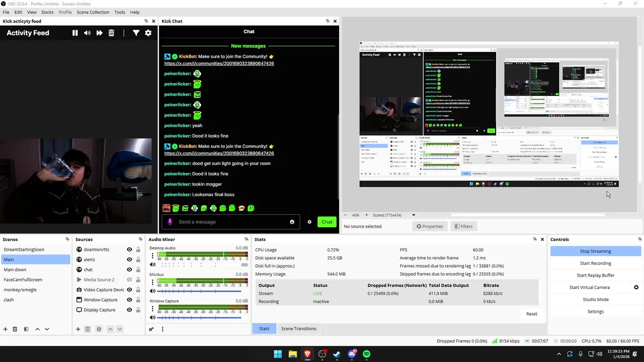The height and width of the screenshot is (362, 644).
Task: Open Window Capture audio three-dot menu
Action: pos(153,309)
